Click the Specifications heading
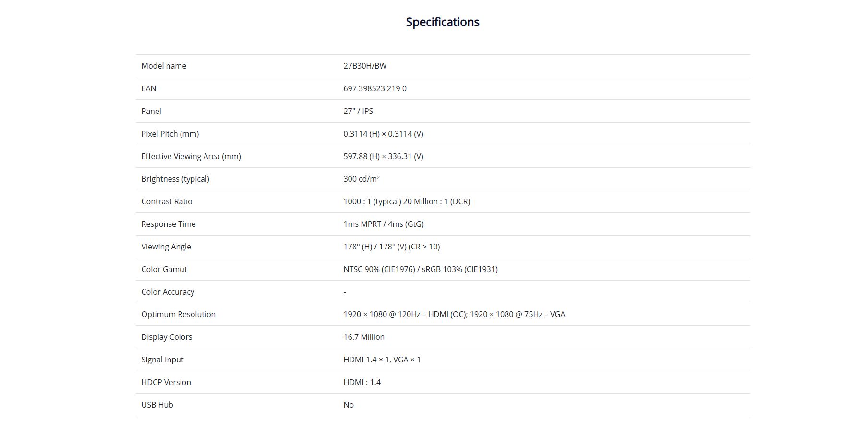Image resolution: width=868 pixels, height=422 pixels. pos(443,22)
